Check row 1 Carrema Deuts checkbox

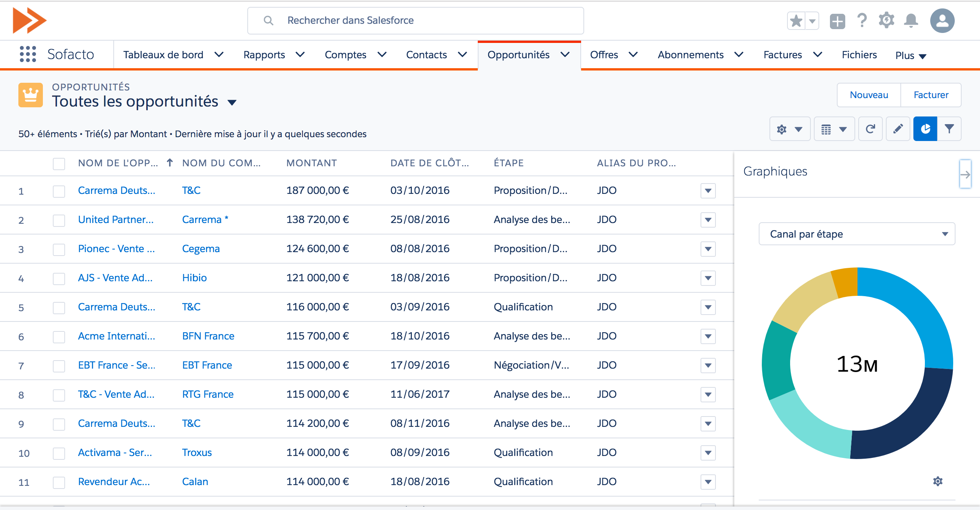coord(59,191)
